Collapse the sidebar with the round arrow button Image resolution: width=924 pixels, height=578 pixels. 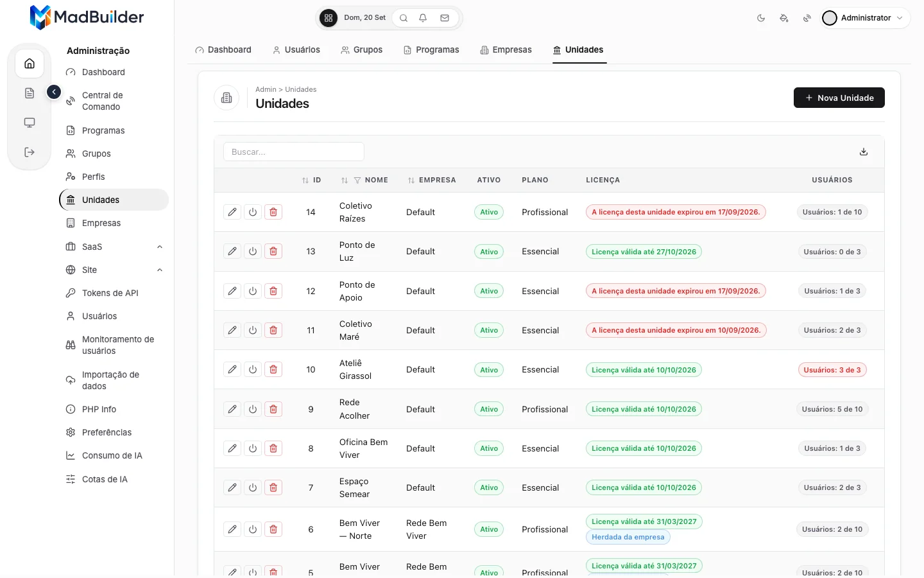pyautogui.click(x=54, y=92)
